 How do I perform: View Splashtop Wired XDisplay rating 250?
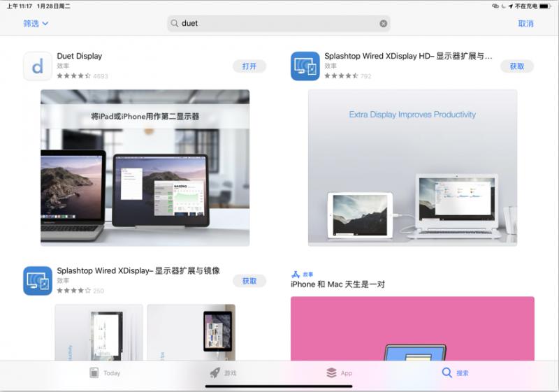tap(80, 291)
